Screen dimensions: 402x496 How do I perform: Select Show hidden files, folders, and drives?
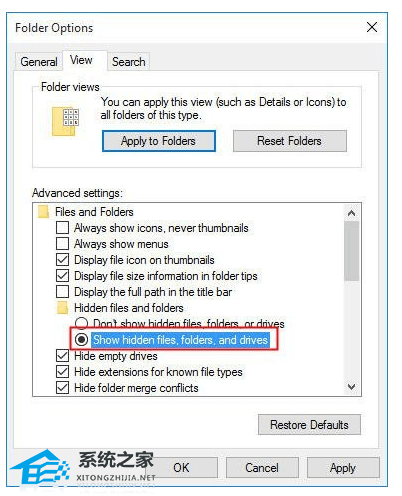click(x=81, y=340)
